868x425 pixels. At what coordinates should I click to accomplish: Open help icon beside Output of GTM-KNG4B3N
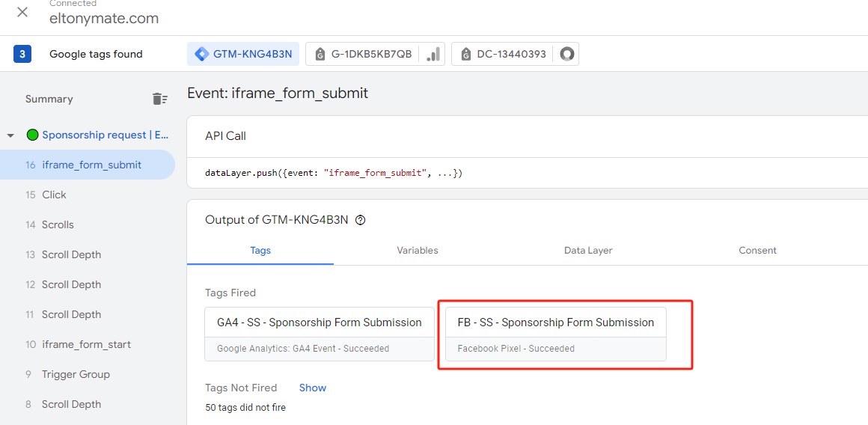coord(361,220)
